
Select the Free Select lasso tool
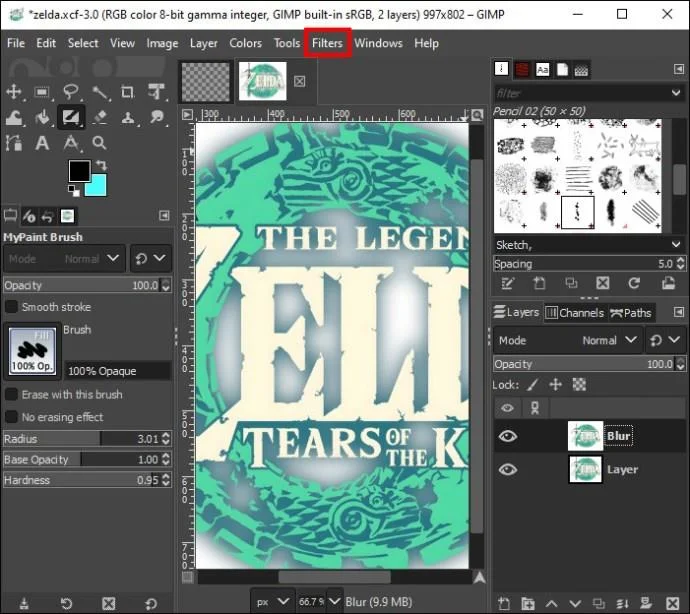(x=71, y=92)
